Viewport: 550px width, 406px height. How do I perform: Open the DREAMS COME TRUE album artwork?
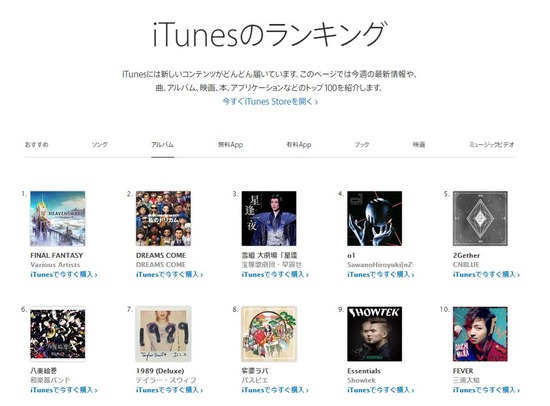(x=163, y=218)
